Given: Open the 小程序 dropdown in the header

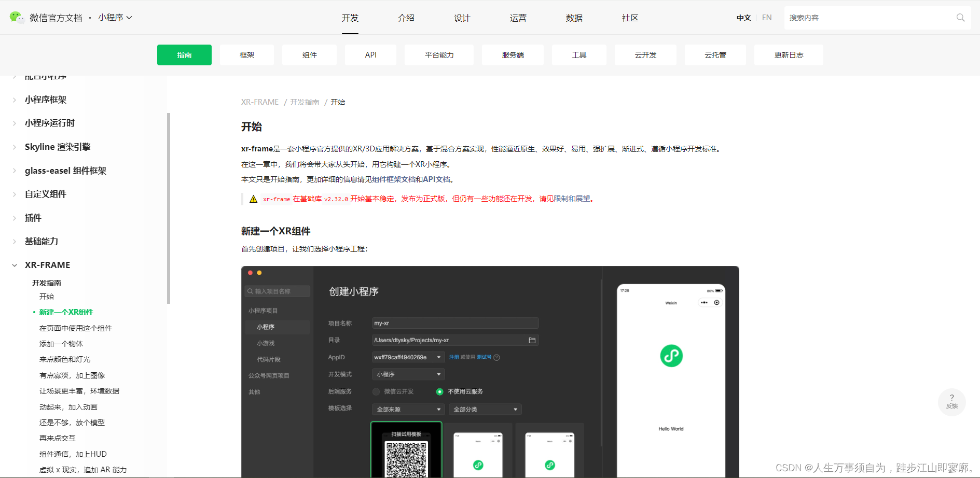Looking at the screenshot, I should coord(115,17).
